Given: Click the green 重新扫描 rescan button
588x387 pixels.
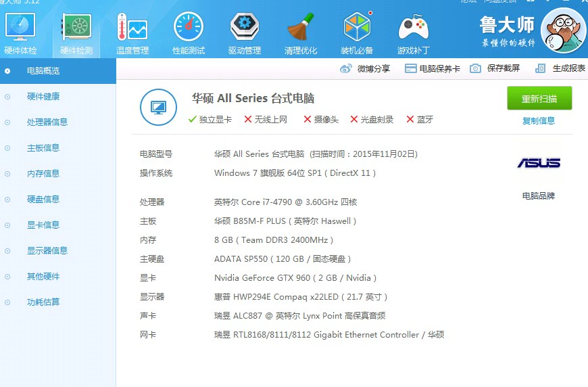Looking at the screenshot, I should 539,99.
